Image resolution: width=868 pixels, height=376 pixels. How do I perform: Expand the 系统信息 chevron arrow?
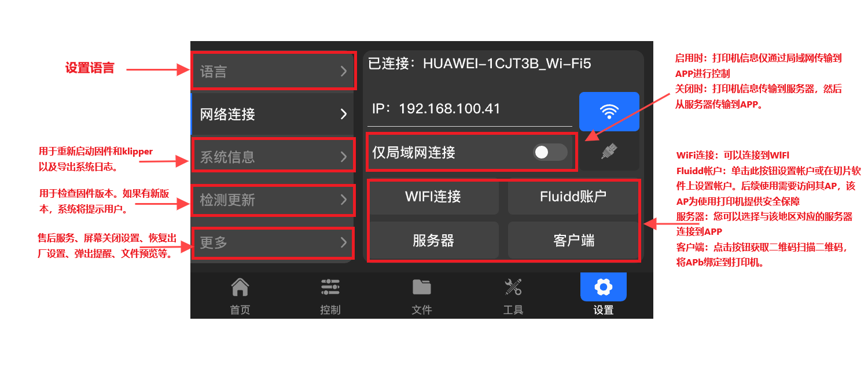click(x=344, y=156)
